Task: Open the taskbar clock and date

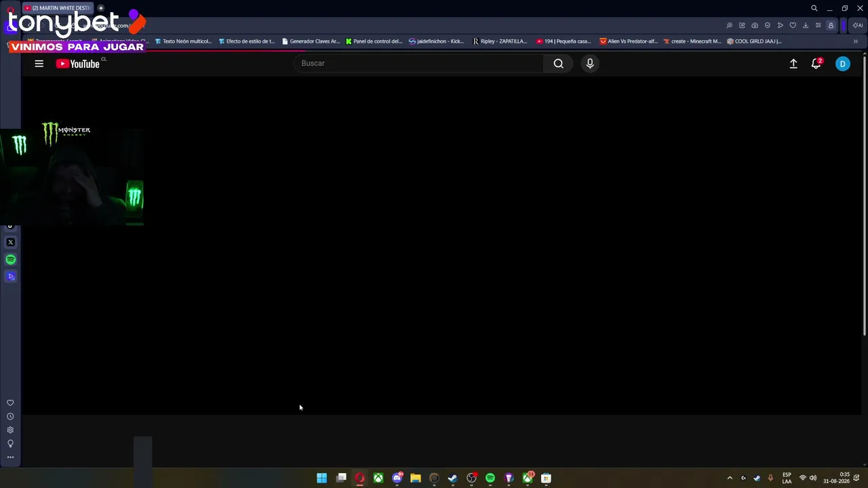Action: (x=837, y=478)
